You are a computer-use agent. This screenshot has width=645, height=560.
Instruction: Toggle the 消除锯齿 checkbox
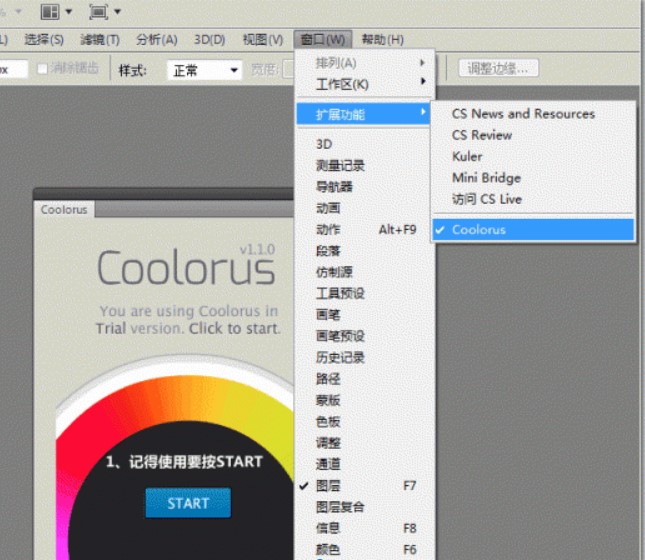point(42,69)
